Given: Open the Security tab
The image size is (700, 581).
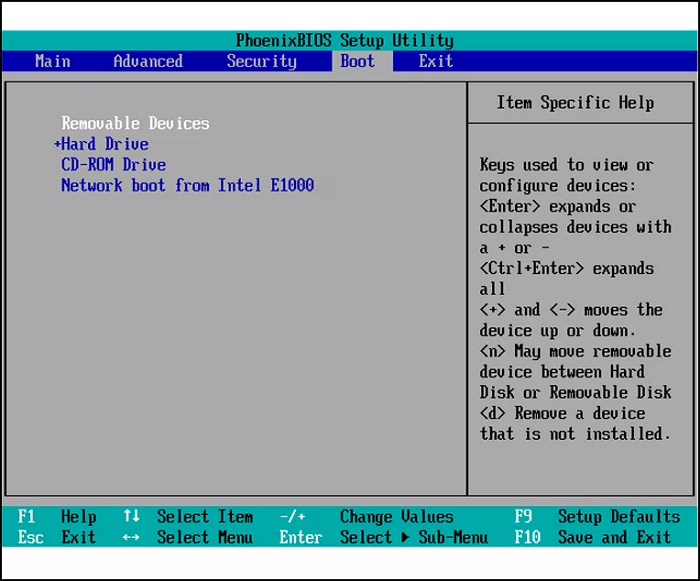Looking at the screenshot, I should click(261, 61).
